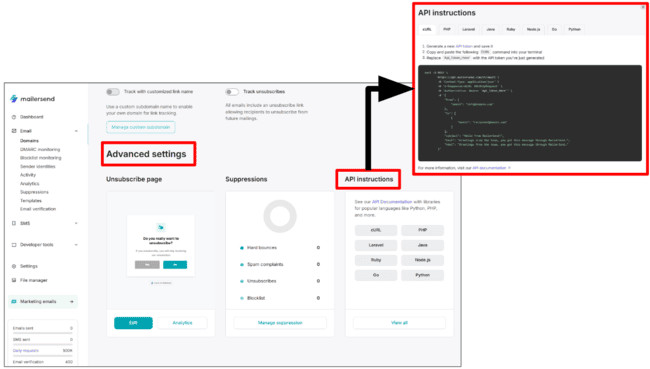The image size is (650, 369).
Task: Select the Python tab in popup
Action: tap(574, 29)
